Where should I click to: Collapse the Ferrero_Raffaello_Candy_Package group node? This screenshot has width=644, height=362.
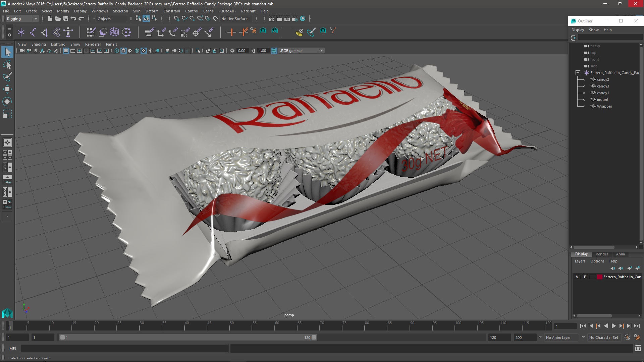click(578, 73)
